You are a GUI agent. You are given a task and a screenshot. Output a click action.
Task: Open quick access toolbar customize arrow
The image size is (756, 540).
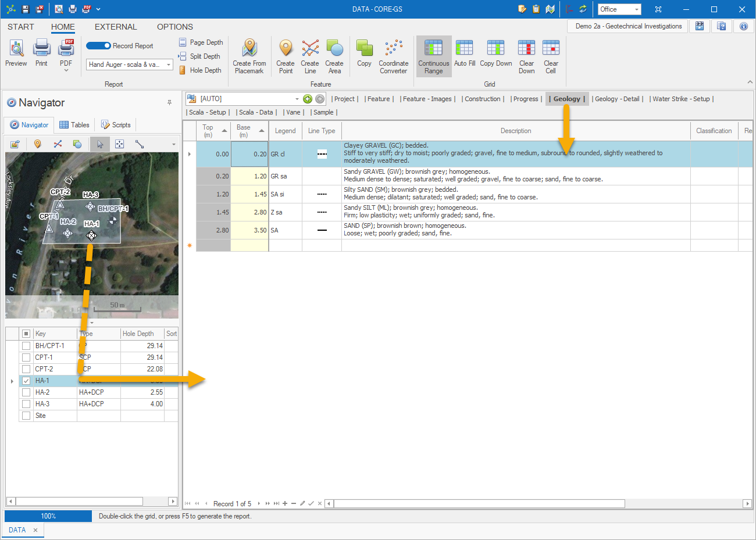[98, 9]
